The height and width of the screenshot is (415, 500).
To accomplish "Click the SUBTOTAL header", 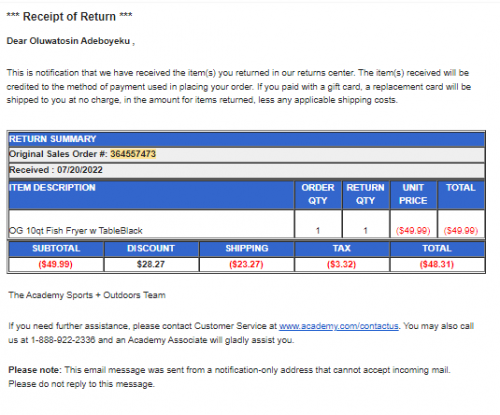I will pos(56,249).
